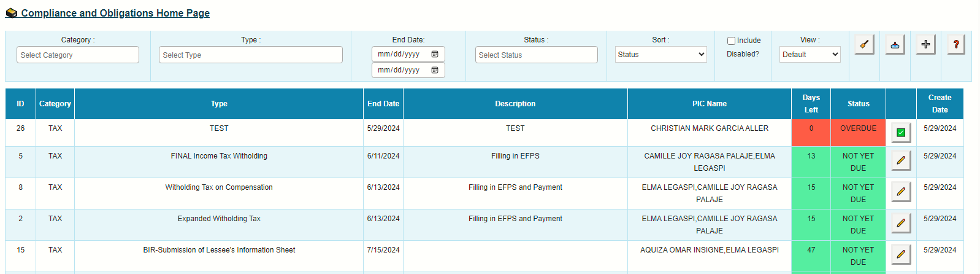Open the Select Category filter

(78, 55)
